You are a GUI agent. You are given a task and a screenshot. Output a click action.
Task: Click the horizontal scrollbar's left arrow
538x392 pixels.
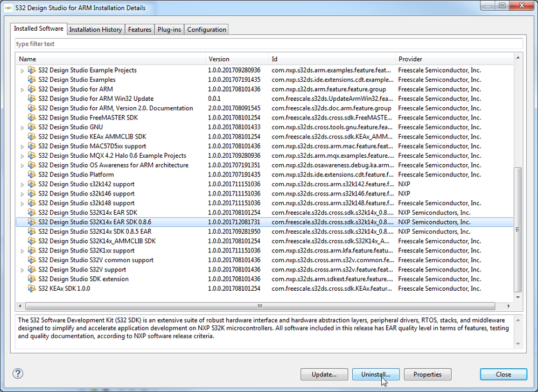[20, 306]
